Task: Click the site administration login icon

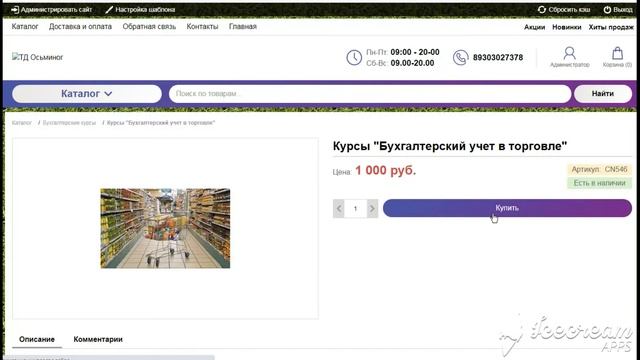Action: [15, 9]
